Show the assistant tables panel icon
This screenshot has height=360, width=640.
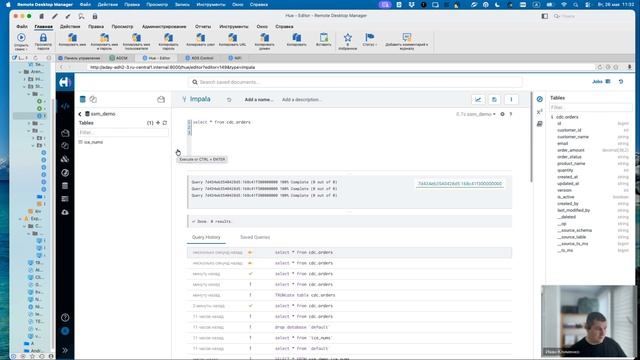[x=540, y=99]
